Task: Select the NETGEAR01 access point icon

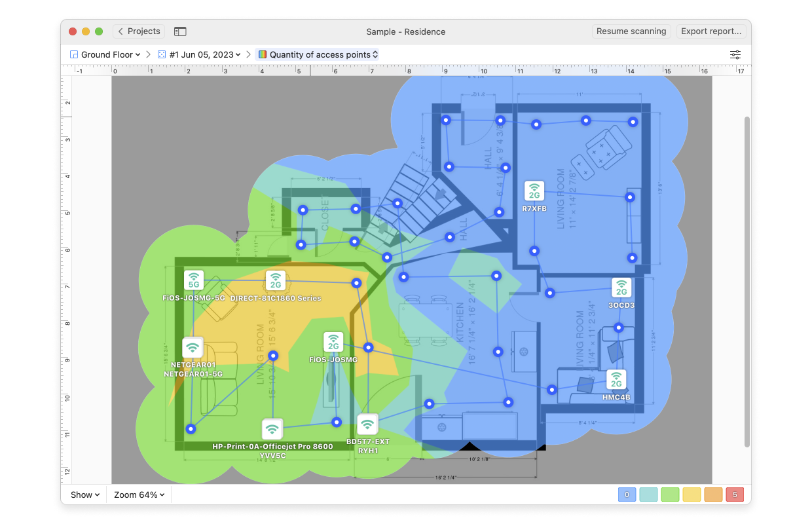Action: 193,348
